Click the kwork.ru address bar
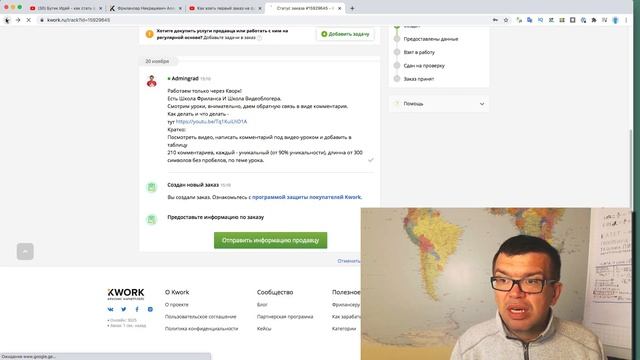The width and height of the screenshot is (640, 360). click(261, 20)
